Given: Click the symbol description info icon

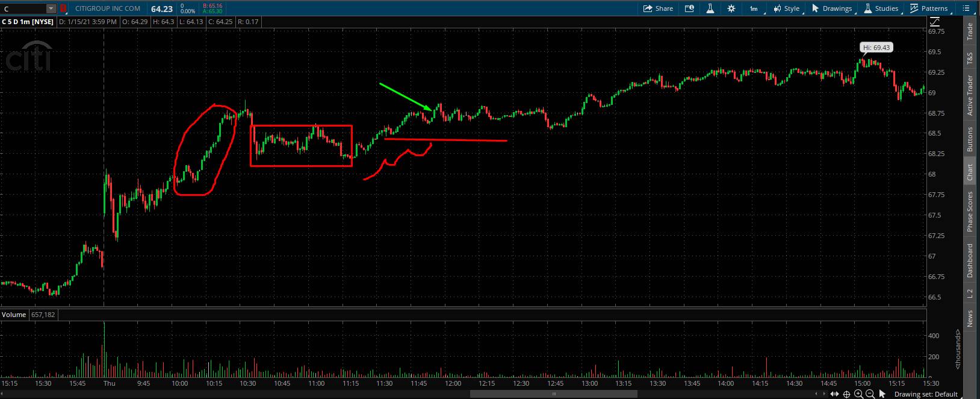Looking at the screenshot, I should 689,8.
